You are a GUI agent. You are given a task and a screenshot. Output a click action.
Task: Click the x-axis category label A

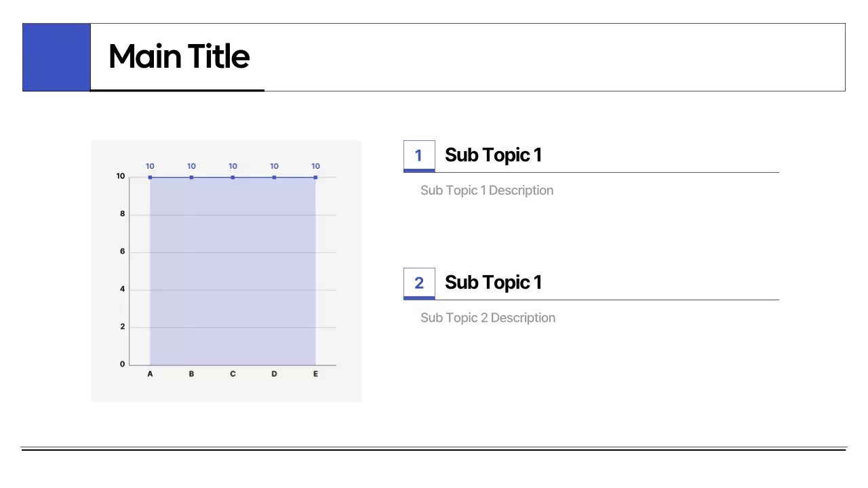150,374
